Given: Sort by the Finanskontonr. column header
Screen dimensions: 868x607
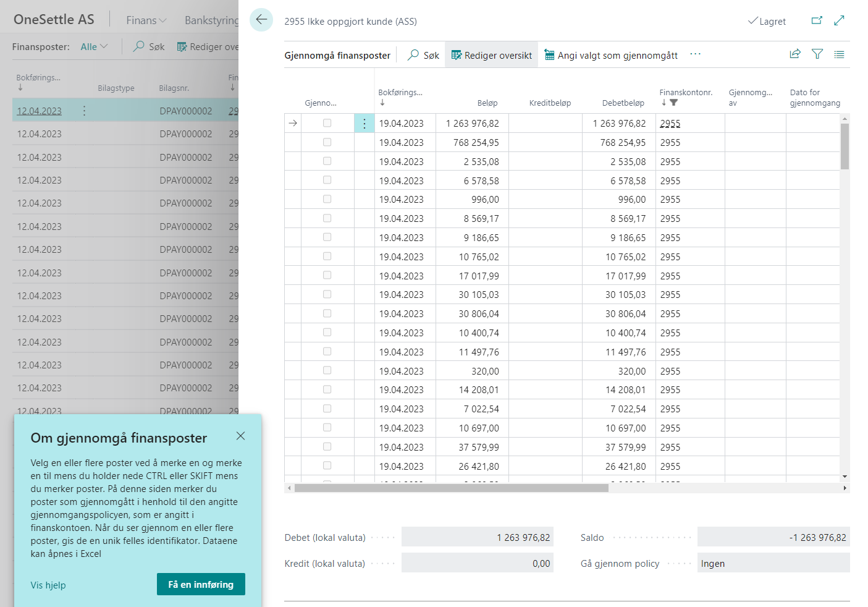Looking at the screenshot, I should [x=685, y=93].
